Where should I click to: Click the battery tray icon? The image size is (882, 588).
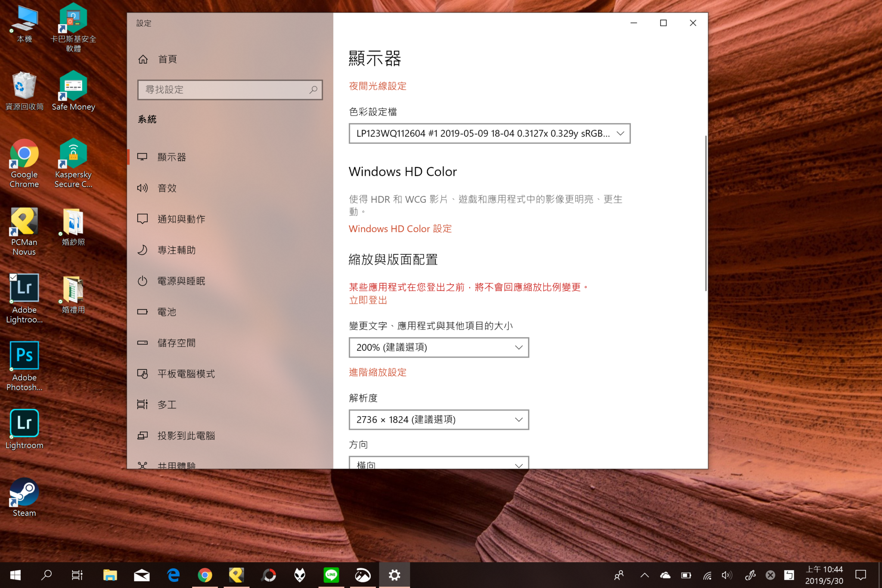[686, 575]
